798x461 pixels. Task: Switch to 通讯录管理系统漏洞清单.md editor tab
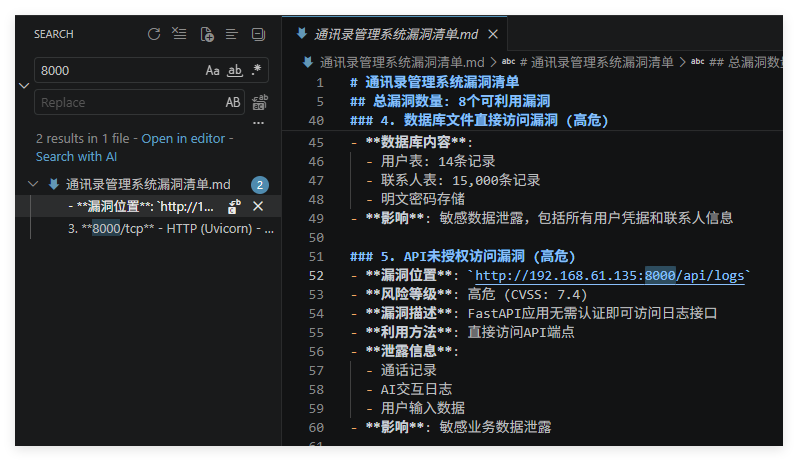(x=396, y=34)
